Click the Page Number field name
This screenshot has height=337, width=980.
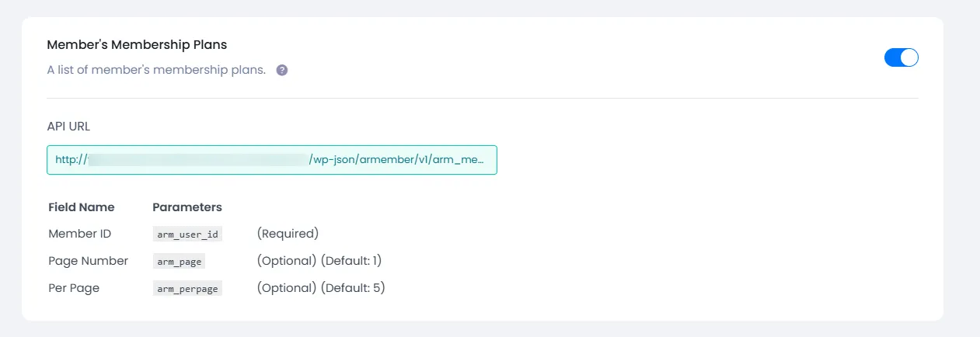pyautogui.click(x=88, y=261)
